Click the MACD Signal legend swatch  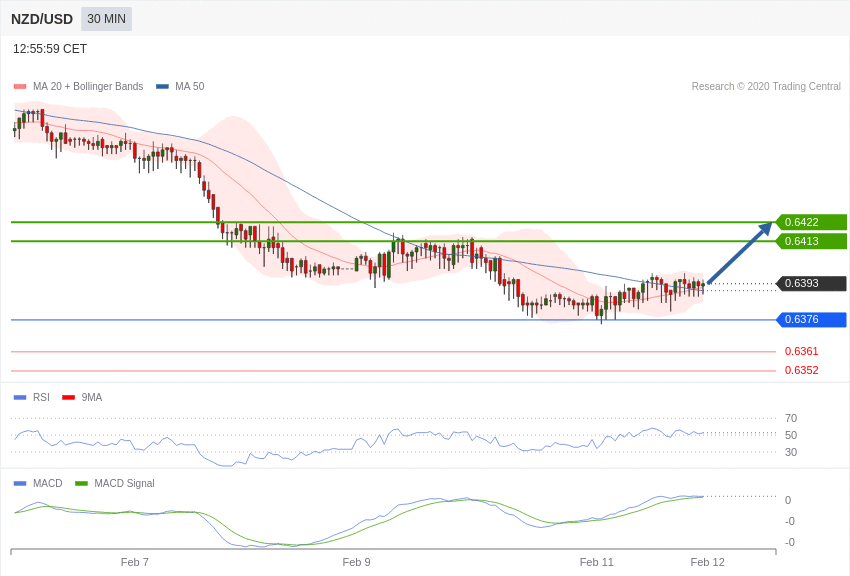click(x=81, y=483)
